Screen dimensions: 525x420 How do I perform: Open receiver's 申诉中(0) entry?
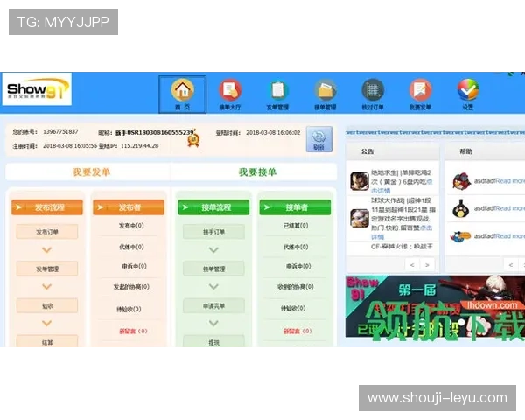pos(298,266)
